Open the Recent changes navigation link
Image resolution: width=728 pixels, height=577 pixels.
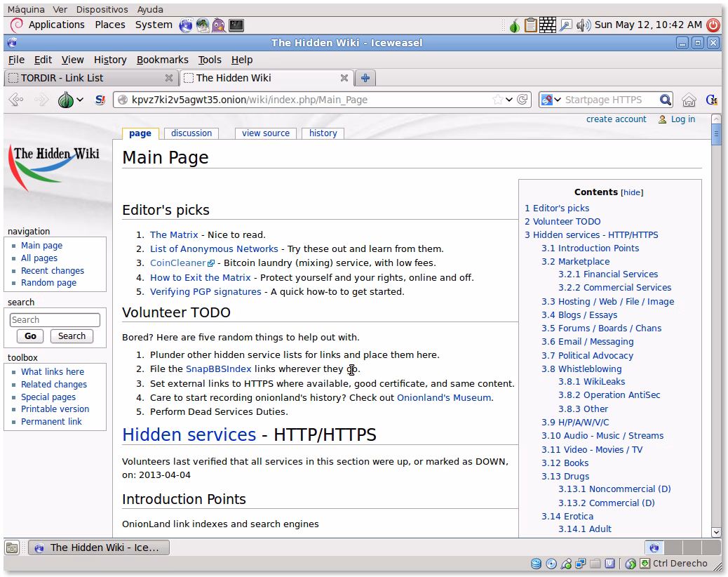pos(53,271)
